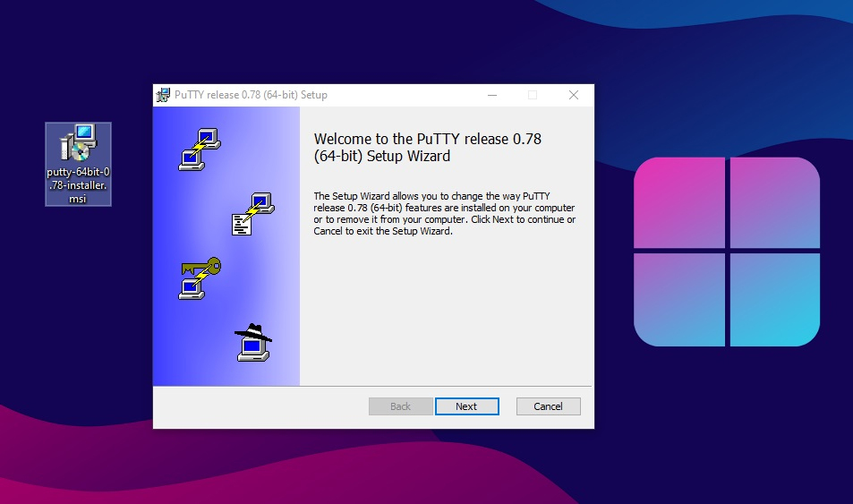The height and width of the screenshot is (504, 853).
Task: Minimize the PuTTY Setup window
Action: pos(491,95)
